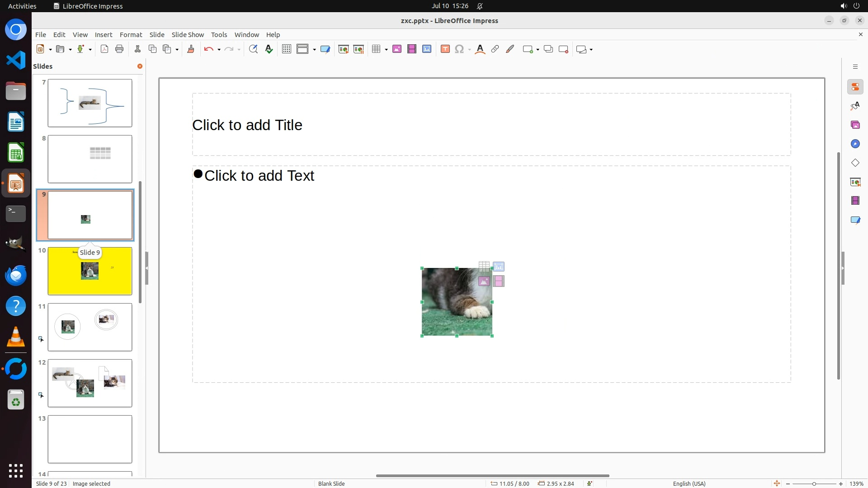Open the Sidebar Gallery panel icon

pyautogui.click(x=855, y=125)
